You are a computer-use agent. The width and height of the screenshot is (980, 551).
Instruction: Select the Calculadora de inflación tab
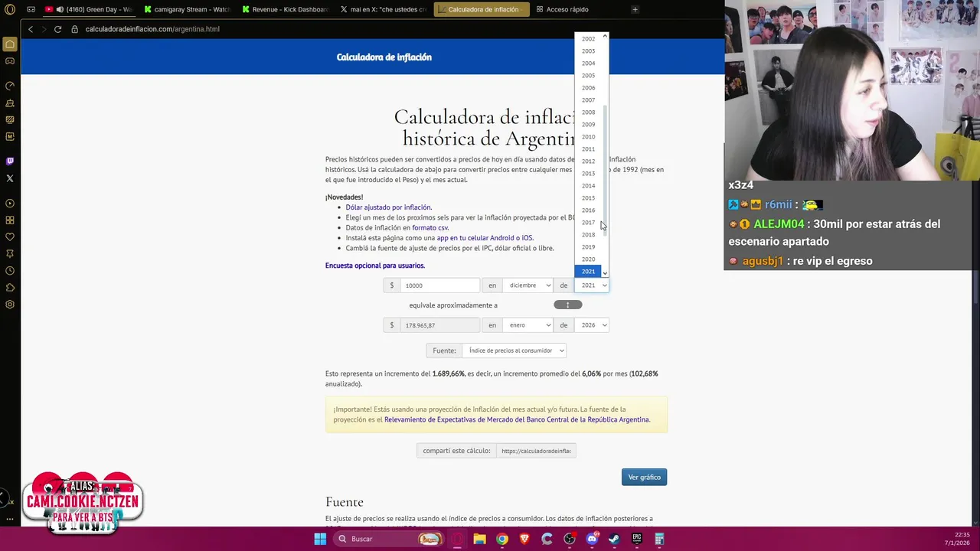click(481, 9)
